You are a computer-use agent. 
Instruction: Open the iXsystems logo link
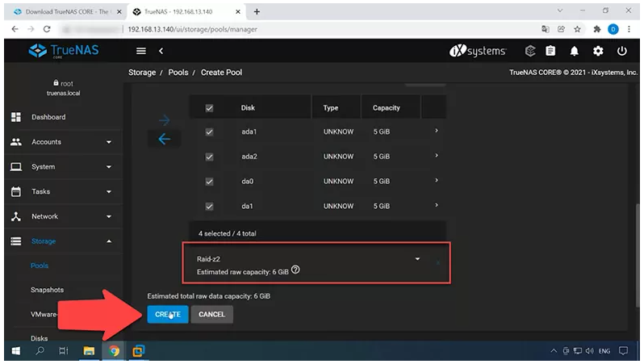(x=478, y=51)
